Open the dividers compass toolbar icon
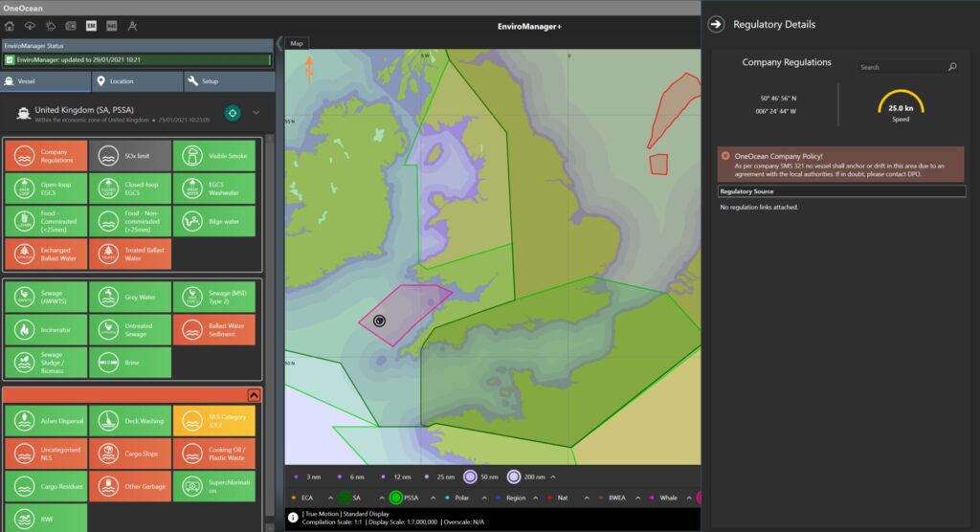Screen dimensions: 980x532 pos(132,26)
